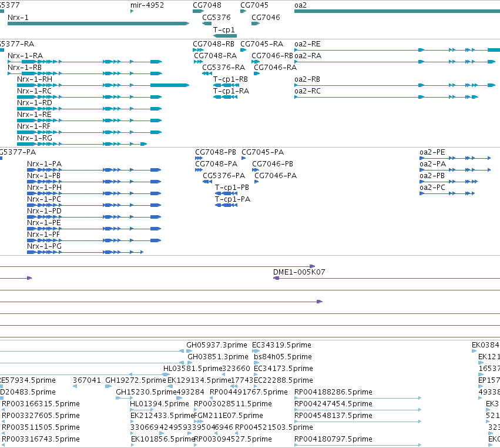The height and width of the screenshot is (448, 500).
Task: Click transcript Nrx-1-RD label
Action: point(35,103)
